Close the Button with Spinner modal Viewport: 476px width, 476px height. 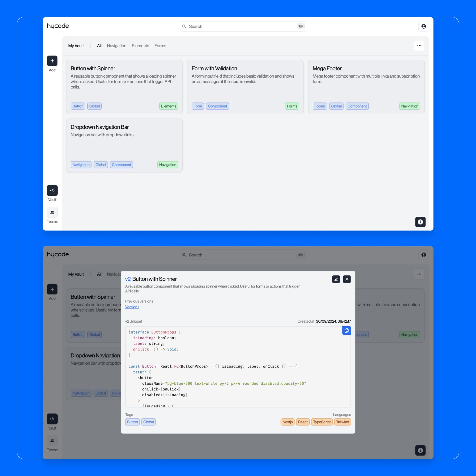(x=347, y=279)
